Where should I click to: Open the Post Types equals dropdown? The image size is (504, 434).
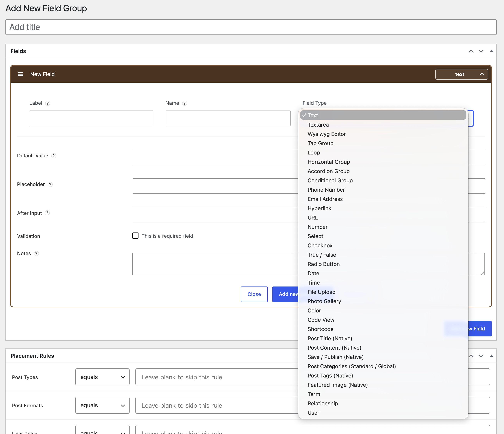click(102, 377)
